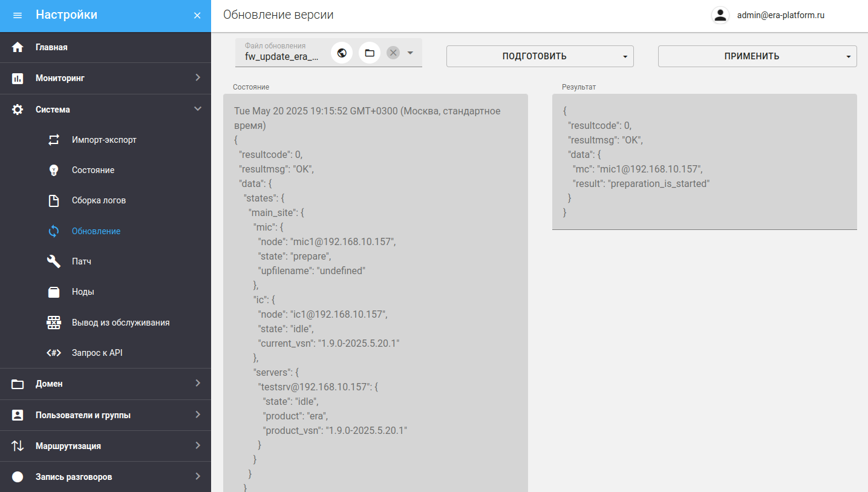Screen dimensions: 868x492
Task: Open Главная from the sidebar
Action: (x=51, y=47)
